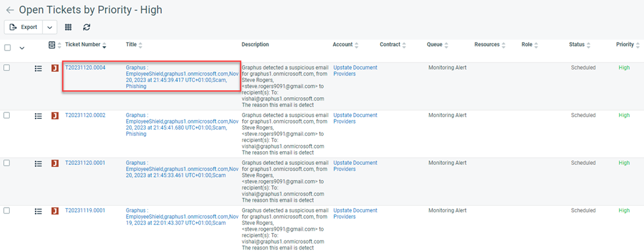Image resolution: width=644 pixels, height=251 pixels.
Task: Select Monitoring Alert queue in row T20231120.0002
Action: coord(447,116)
